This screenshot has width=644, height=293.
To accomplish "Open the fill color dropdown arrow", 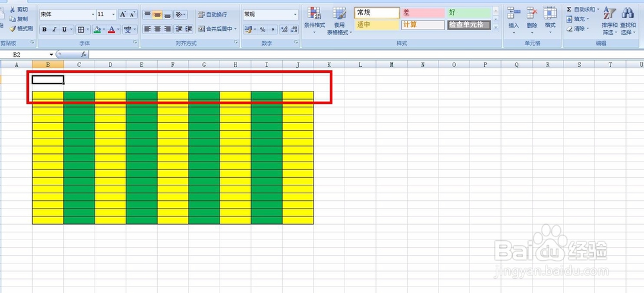I will pyautogui.click(x=104, y=30).
